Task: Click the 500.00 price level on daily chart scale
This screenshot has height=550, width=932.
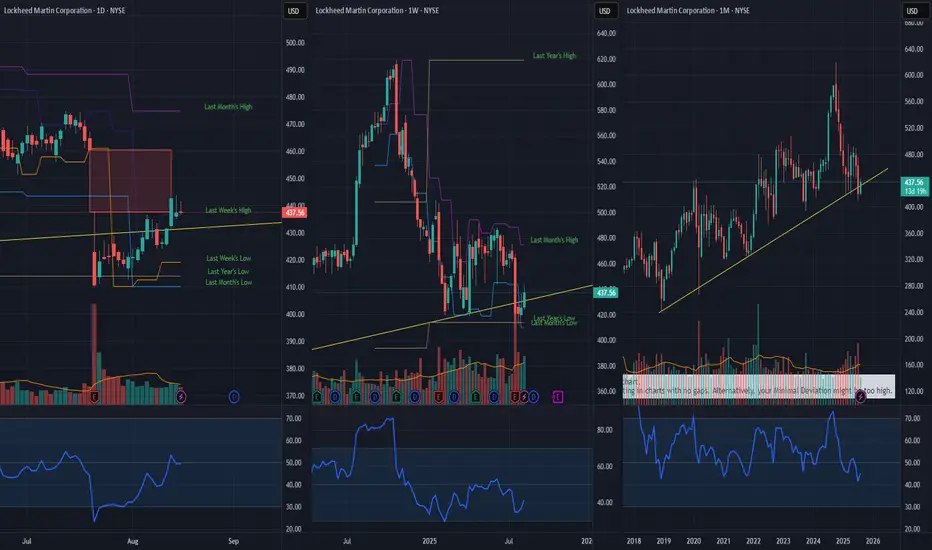Action: click(295, 43)
